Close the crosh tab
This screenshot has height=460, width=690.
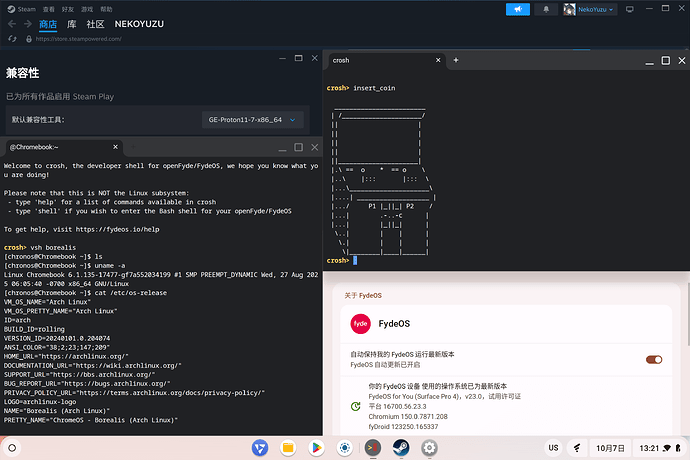(x=438, y=60)
